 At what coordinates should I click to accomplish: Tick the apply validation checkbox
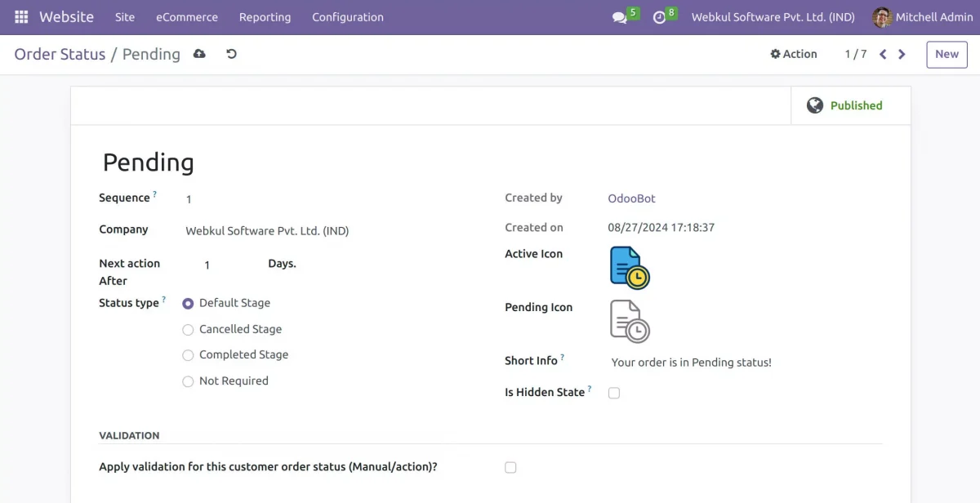[x=510, y=468]
